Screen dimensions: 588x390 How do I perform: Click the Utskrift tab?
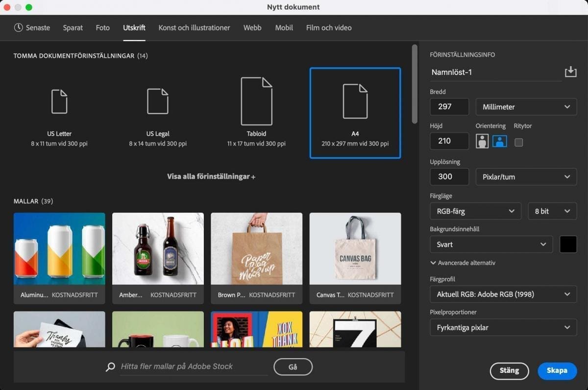pyautogui.click(x=134, y=27)
